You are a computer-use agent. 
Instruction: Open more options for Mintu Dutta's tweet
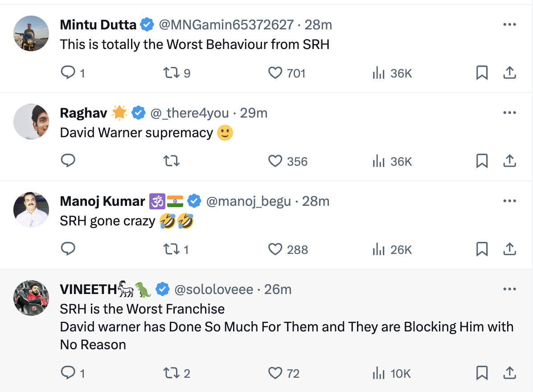click(509, 24)
